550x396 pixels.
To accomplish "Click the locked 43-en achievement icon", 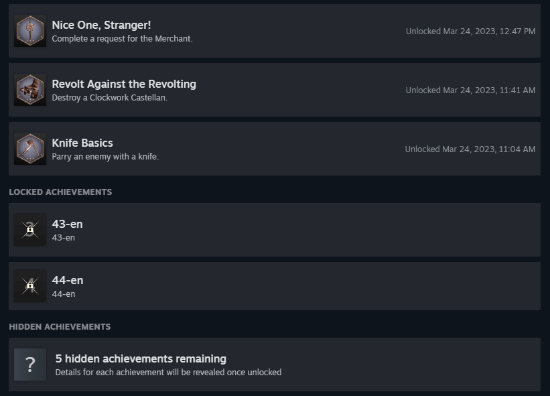I will 30,230.
